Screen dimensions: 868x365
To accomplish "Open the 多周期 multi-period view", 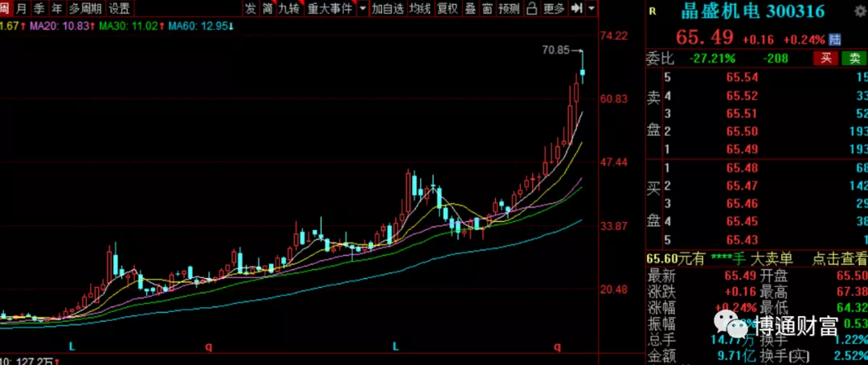I will [x=85, y=8].
